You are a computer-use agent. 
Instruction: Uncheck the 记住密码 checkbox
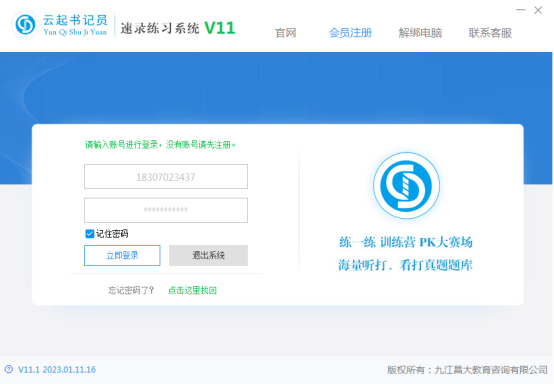click(x=90, y=234)
